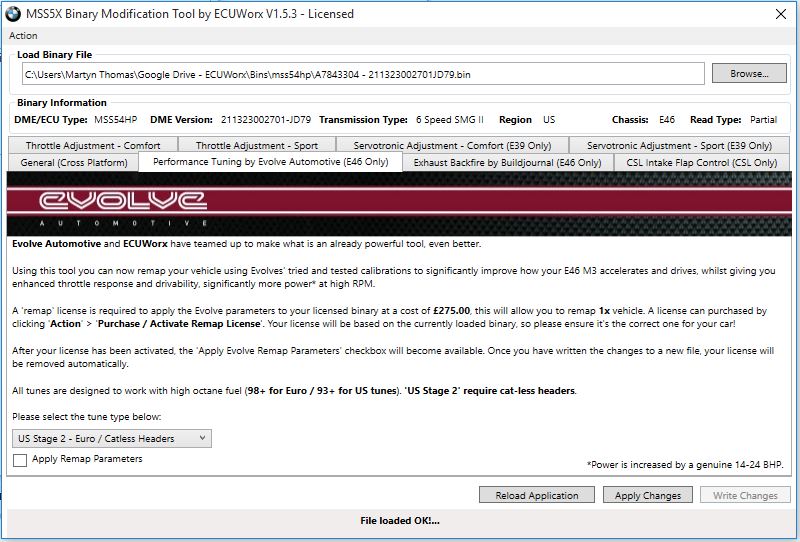Enable Apply Remap Parameters checkbox
The width and height of the screenshot is (800, 542).
(x=21, y=460)
